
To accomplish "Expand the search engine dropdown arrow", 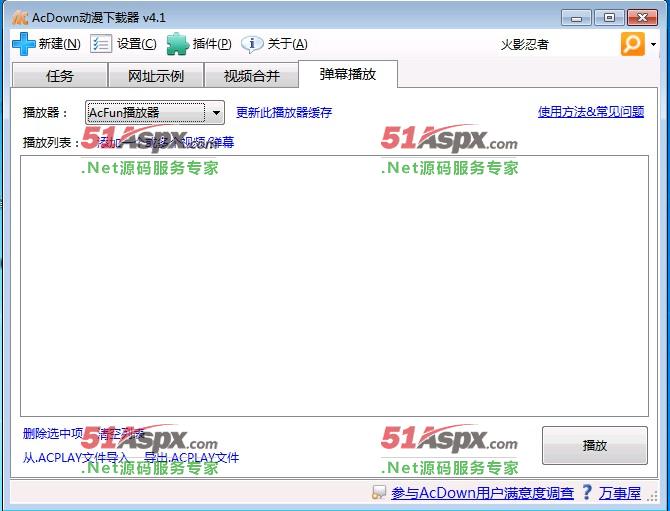I will coord(653,44).
